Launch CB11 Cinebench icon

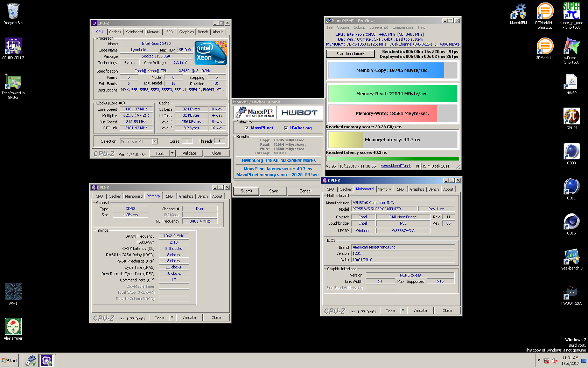(x=572, y=189)
